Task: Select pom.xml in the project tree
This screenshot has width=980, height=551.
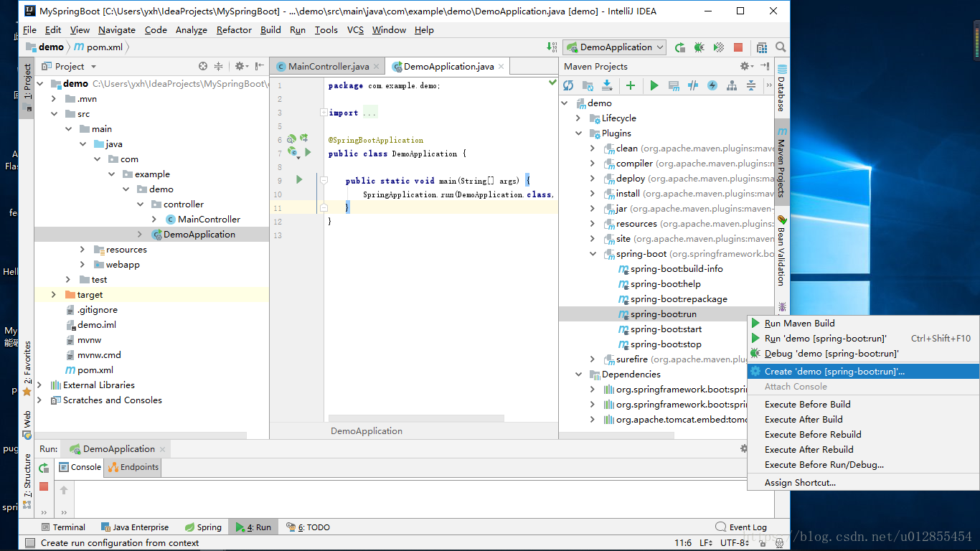Action: click(95, 370)
